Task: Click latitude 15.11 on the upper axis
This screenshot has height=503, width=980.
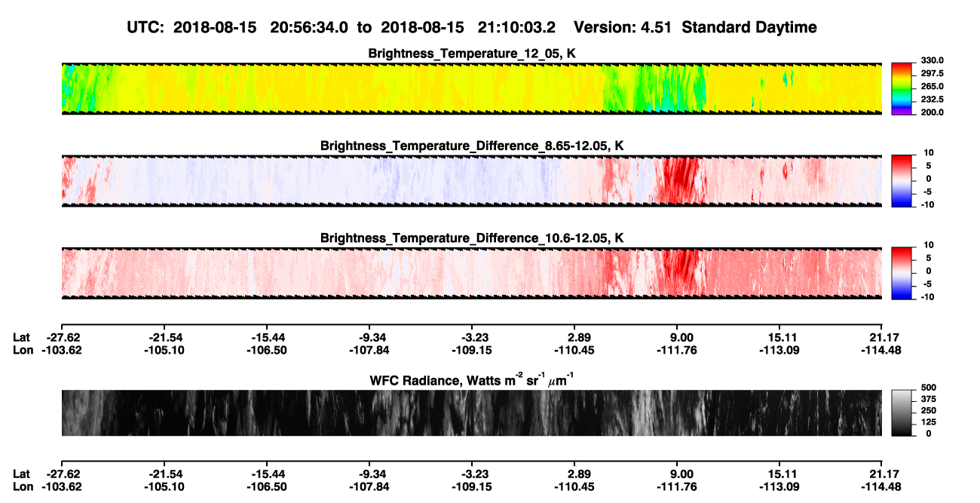Action: 779,338
